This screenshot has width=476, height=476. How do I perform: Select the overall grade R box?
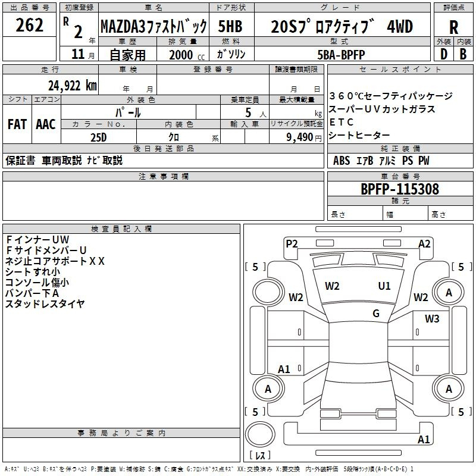click(x=453, y=27)
